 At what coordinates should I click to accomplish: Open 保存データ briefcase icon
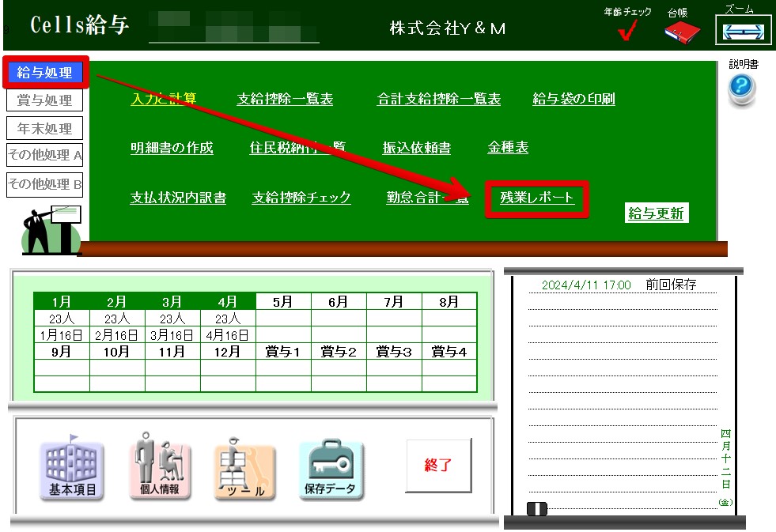pyautogui.click(x=331, y=470)
